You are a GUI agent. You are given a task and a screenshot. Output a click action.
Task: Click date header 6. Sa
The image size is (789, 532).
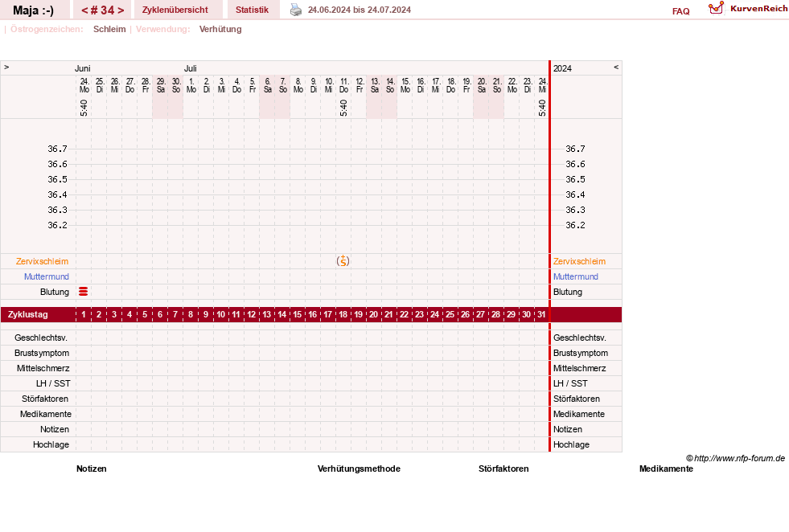268,85
